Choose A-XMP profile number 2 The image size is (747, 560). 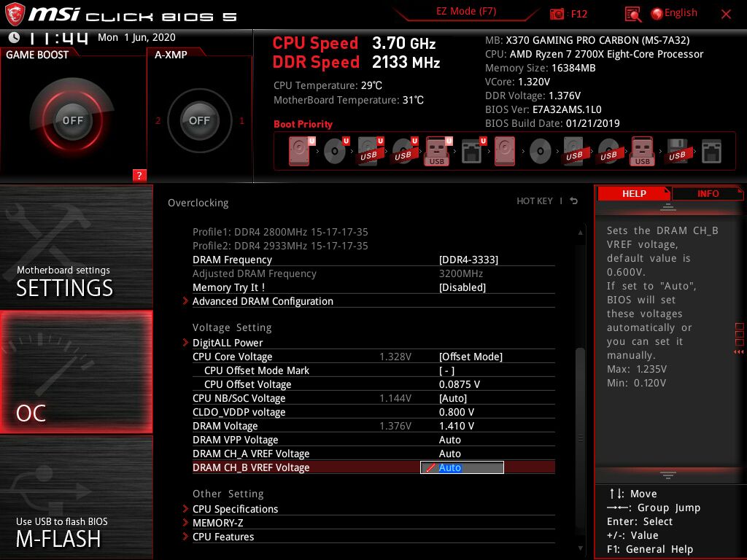[x=158, y=120]
